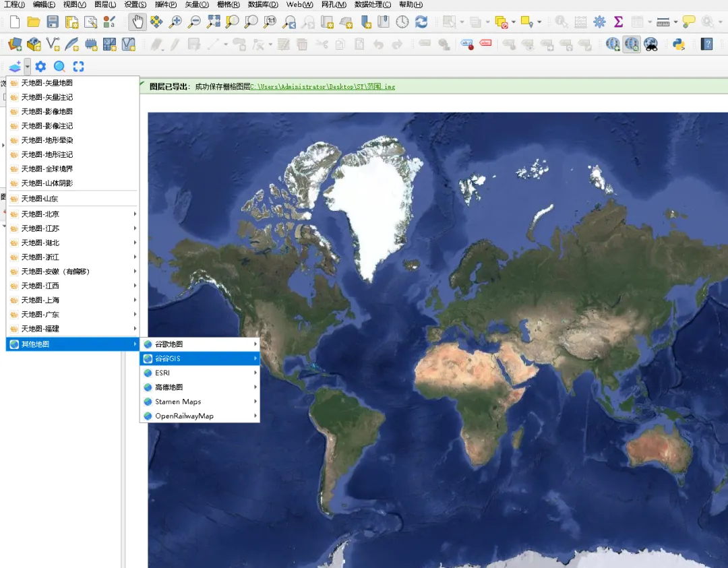Toggle the red pin label highlight button
The height and width of the screenshot is (568, 728).
pyautogui.click(x=466, y=44)
